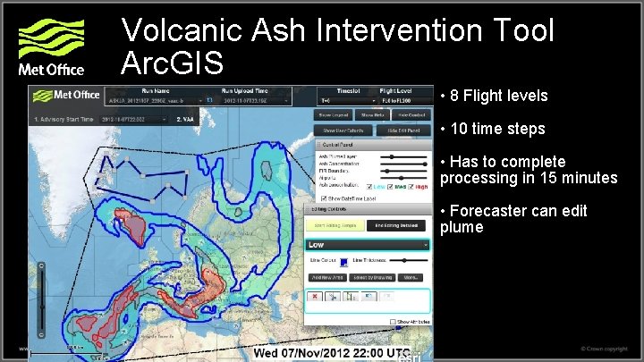Click the top end of the zoom slider
Image resolution: width=644 pixels, height=362 pixels.
[41, 266]
